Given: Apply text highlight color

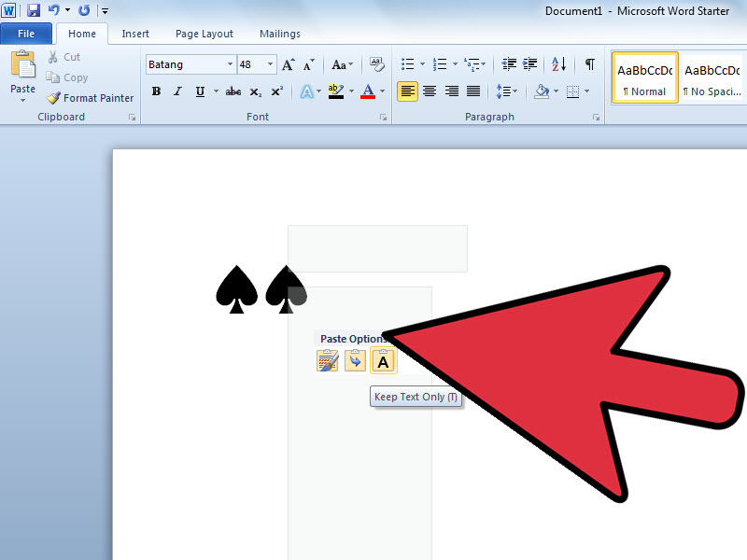Looking at the screenshot, I should [336, 91].
